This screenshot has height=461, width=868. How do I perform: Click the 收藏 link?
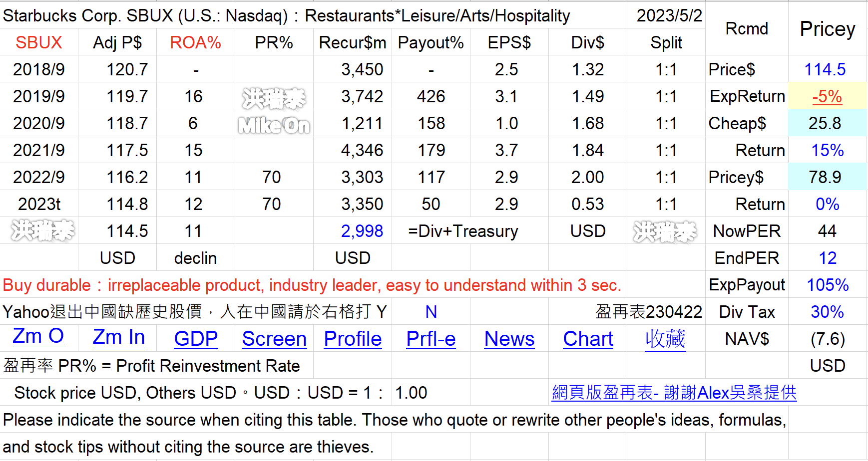pyautogui.click(x=665, y=339)
